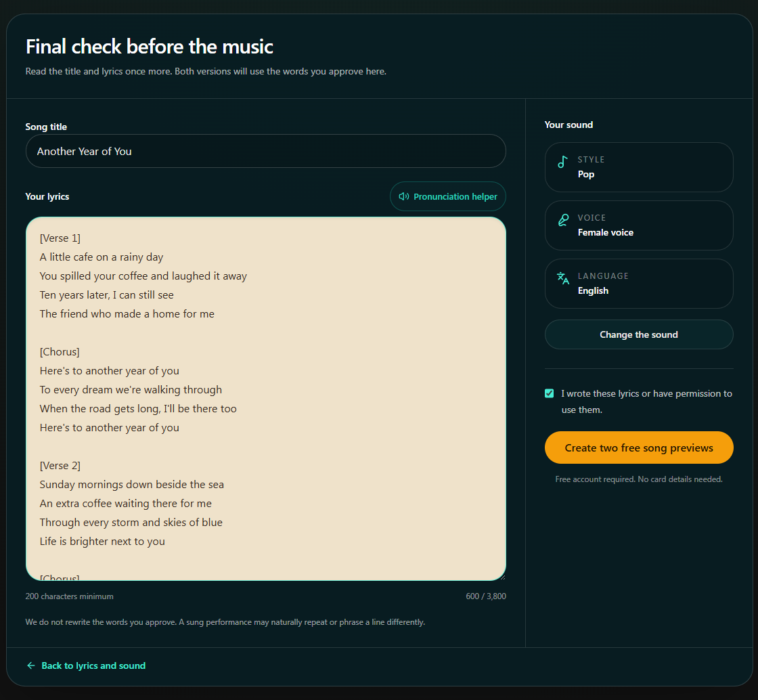
Task: Click the '[Verse 2]' tag in lyrics
Action: coord(60,466)
